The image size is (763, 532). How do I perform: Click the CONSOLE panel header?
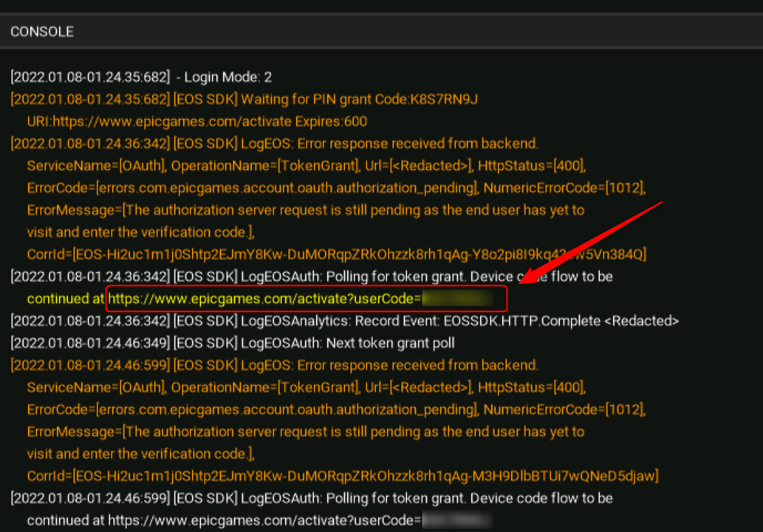point(381,32)
